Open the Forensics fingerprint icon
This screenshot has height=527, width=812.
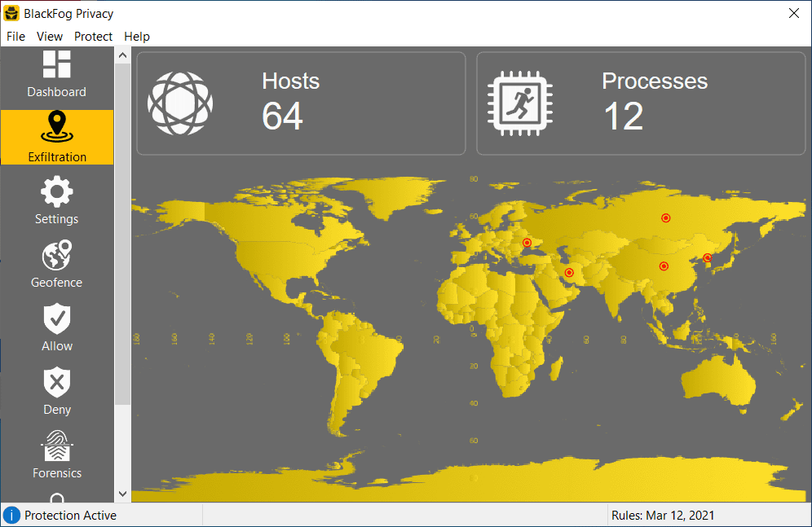coord(57,446)
